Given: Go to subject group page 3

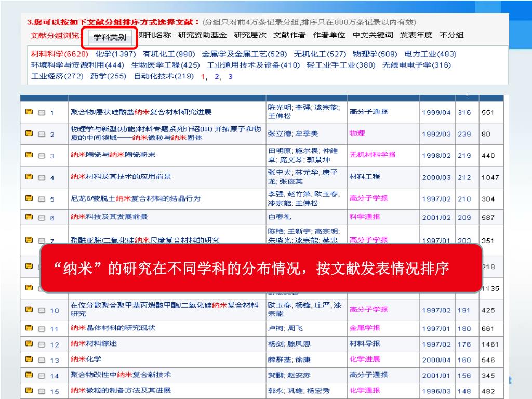Looking at the screenshot, I should 230,77.
